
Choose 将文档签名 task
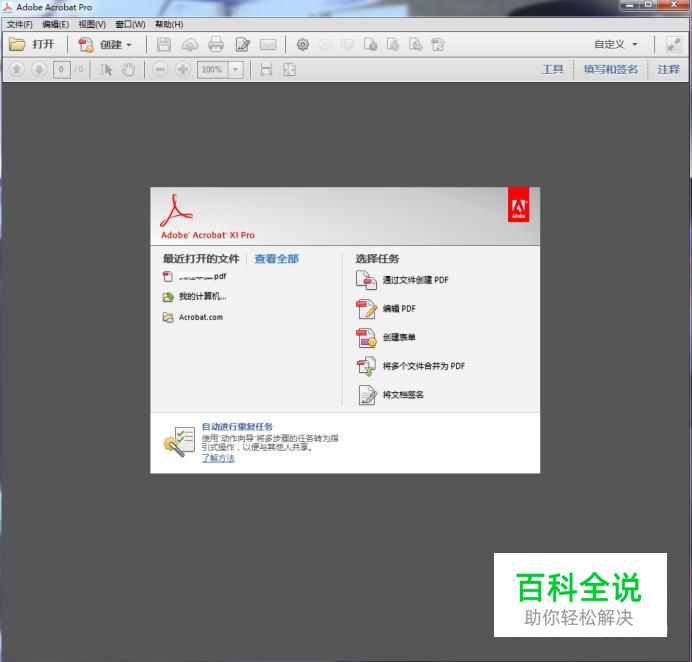pos(391,395)
